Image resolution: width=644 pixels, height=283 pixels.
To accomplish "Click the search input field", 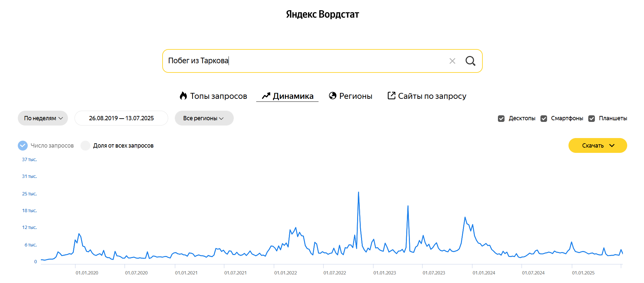I will click(303, 61).
